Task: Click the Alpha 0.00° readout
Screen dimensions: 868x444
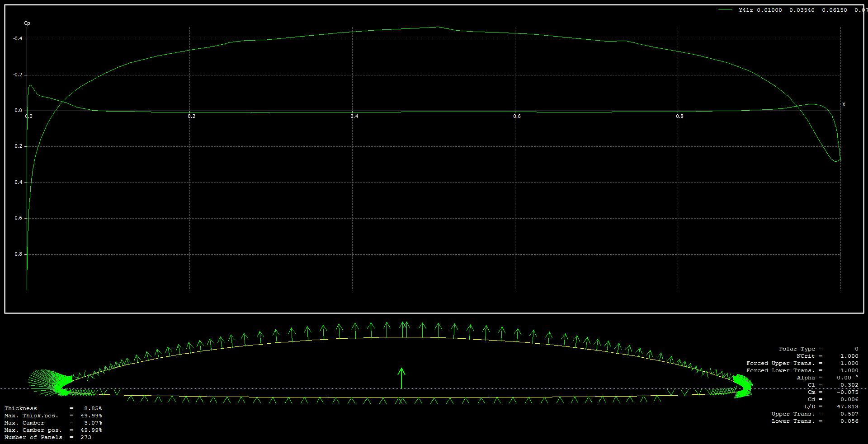Action: coord(847,378)
